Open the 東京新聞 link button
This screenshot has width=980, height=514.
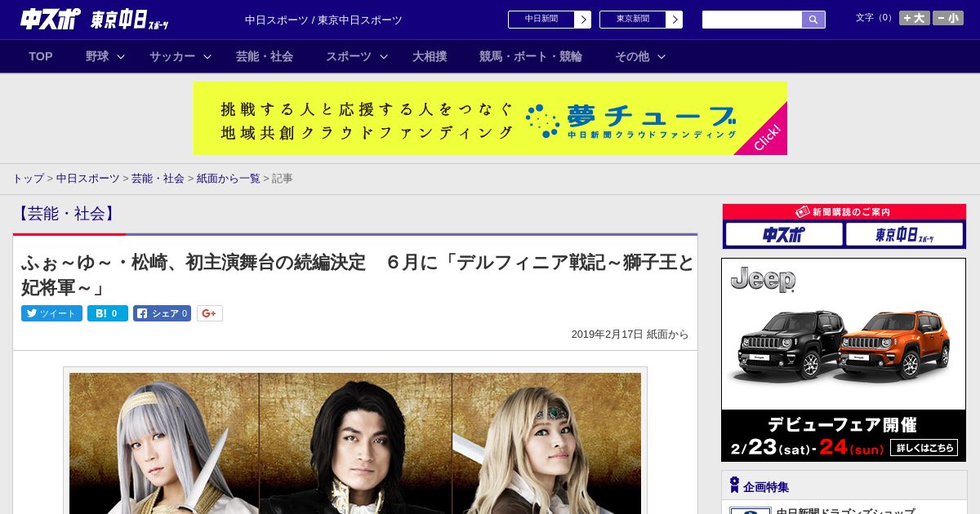633,20
